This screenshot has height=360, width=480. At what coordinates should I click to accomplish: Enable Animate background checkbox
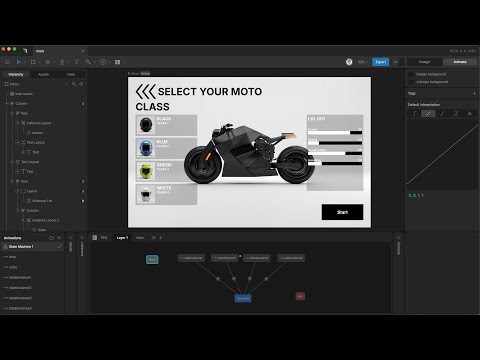(x=411, y=82)
